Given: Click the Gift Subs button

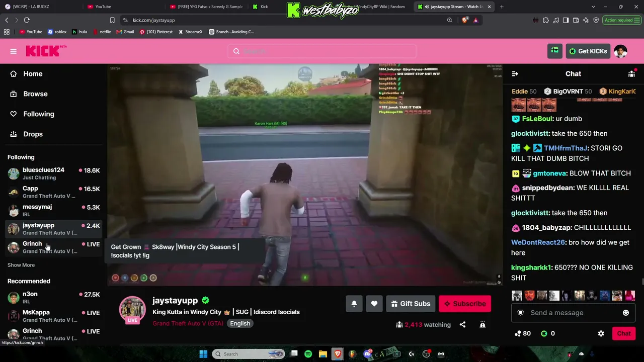Looking at the screenshot, I should [411, 304].
